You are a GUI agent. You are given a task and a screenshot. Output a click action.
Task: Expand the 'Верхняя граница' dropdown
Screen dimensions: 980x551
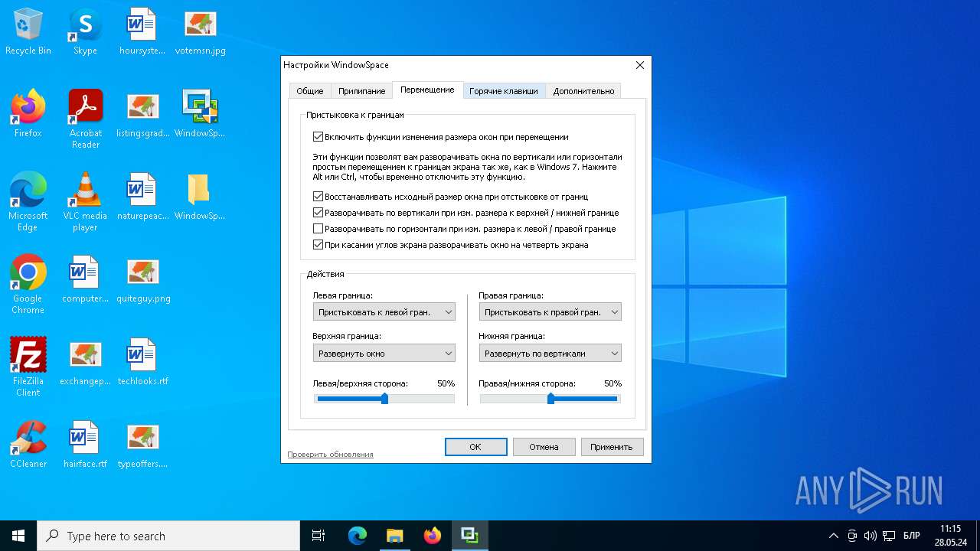point(384,353)
